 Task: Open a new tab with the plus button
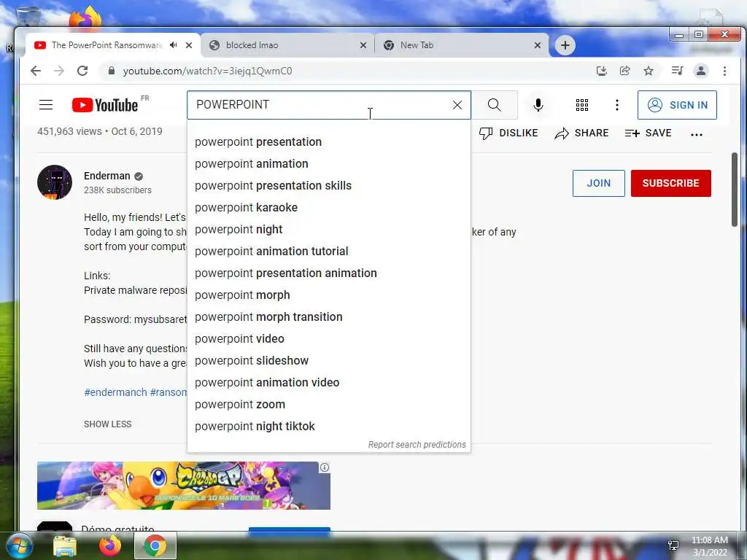pyautogui.click(x=565, y=45)
